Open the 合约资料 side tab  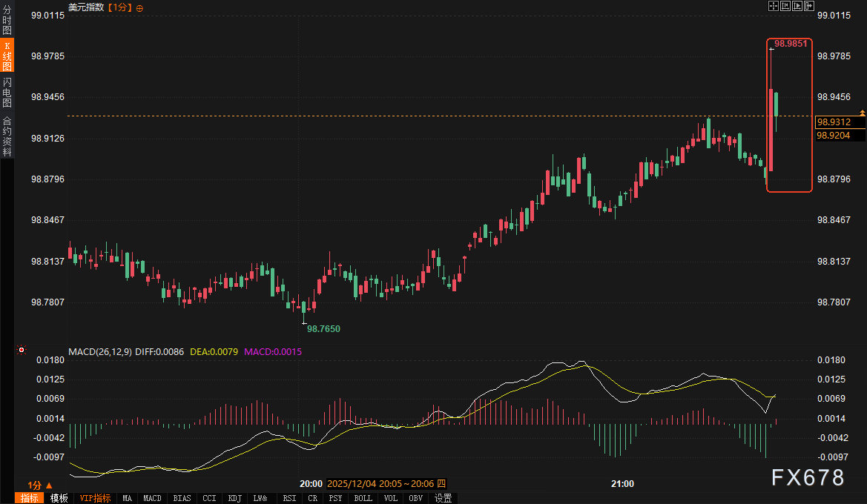click(7, 136)
